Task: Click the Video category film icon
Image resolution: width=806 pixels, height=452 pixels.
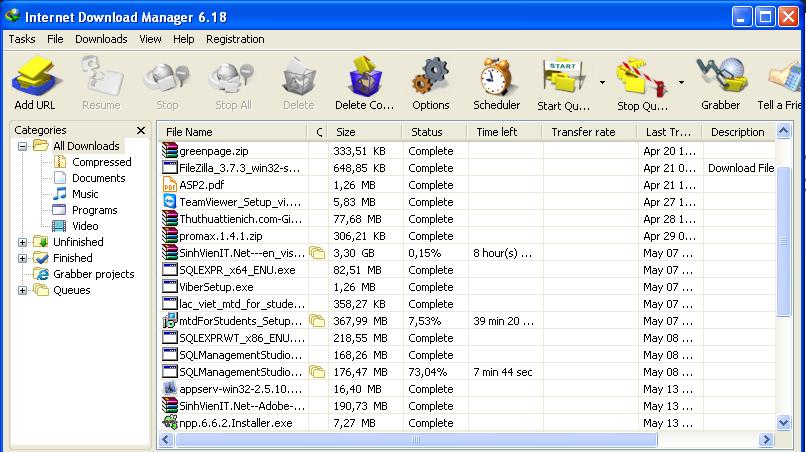Action: tap(60, 226)
